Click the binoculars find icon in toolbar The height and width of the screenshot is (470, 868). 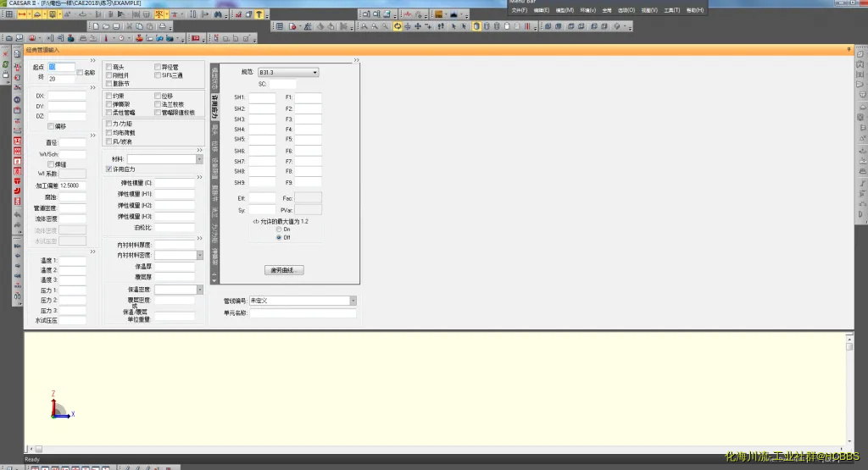click(x=218, y=14)
